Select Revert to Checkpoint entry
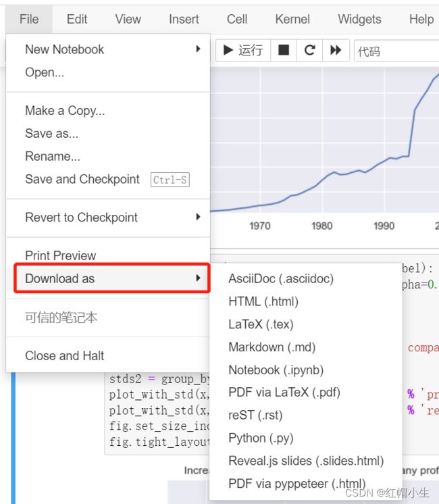Screen dimensions: 439x504 [x=108, y=218]
